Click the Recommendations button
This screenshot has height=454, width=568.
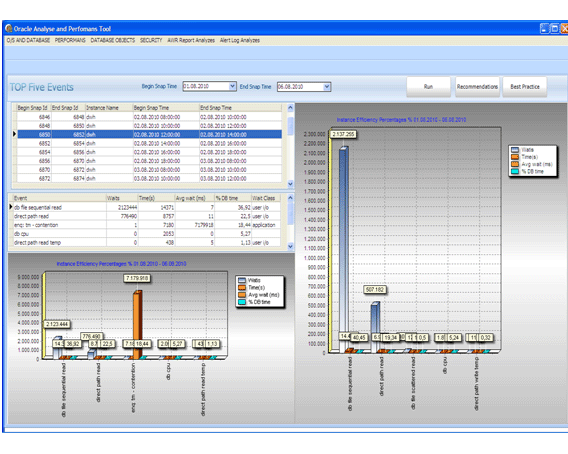point(477,87)
